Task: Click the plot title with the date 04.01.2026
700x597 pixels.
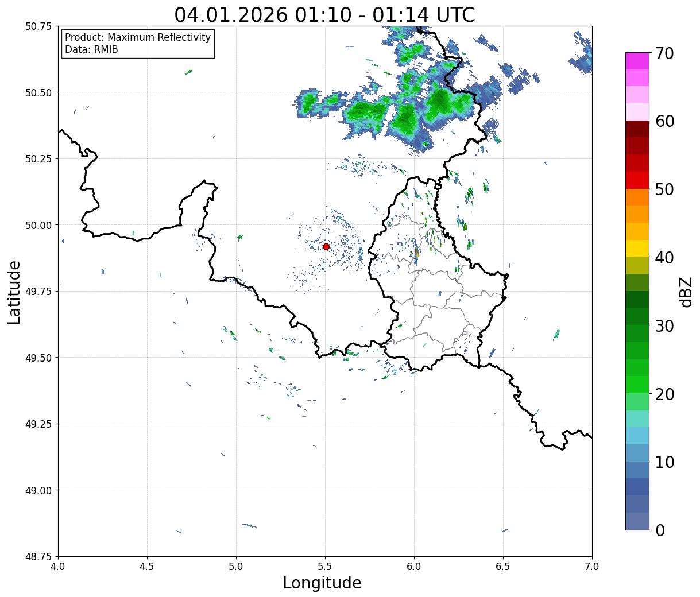Action: coord(325,14)
